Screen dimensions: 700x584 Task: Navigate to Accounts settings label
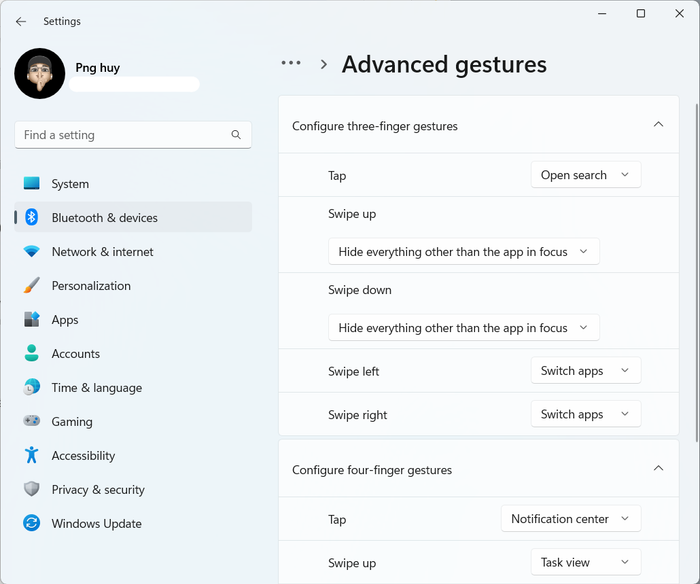[x=75, y=354]
